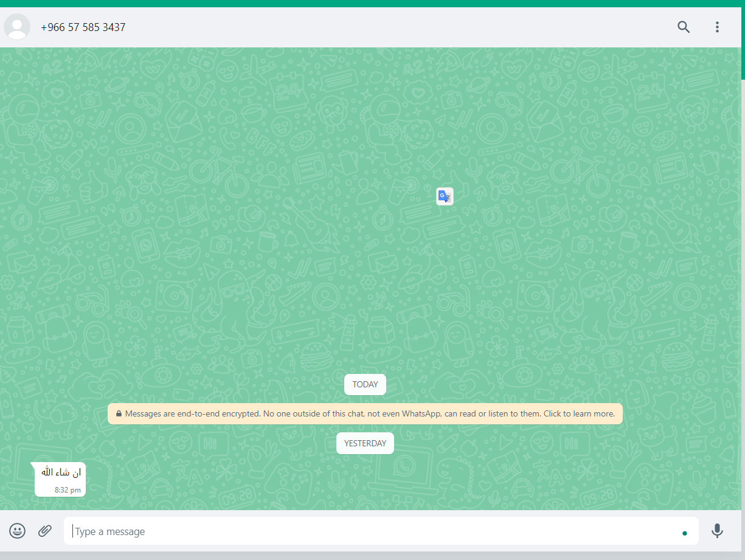This screenshot has width=745, height=560.
Task: Open the emoji picker smiley icon
Action: coord(18,531)
